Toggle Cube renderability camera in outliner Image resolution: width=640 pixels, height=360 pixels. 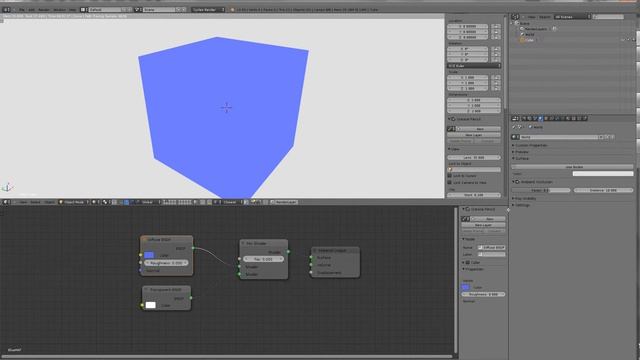coord(633,40)
